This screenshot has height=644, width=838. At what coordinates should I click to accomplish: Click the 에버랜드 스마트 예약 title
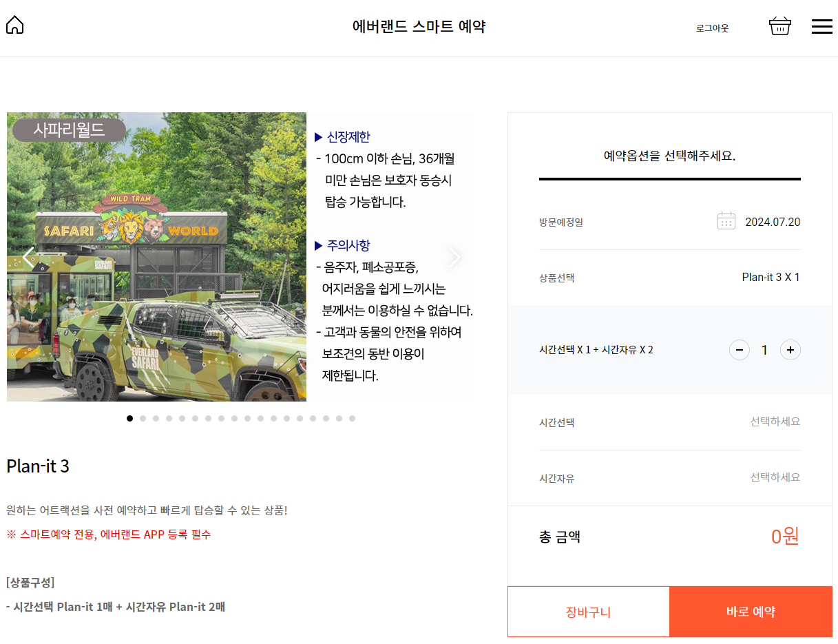click(419, 27)
